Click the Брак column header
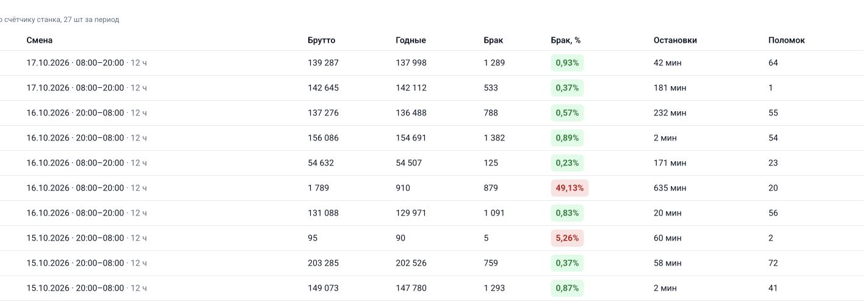868x301 pixels. (x=493, y=40)
